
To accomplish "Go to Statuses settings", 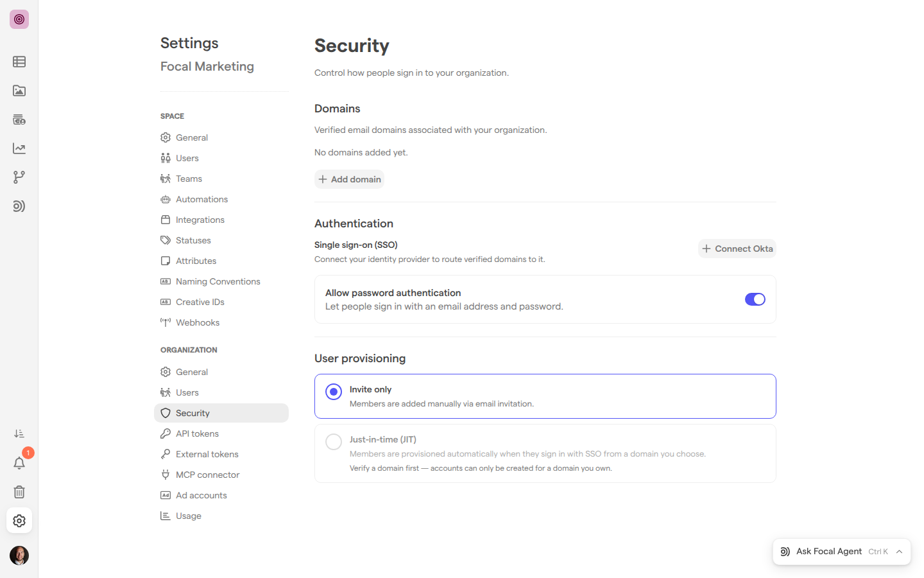I will click(221, 240).
